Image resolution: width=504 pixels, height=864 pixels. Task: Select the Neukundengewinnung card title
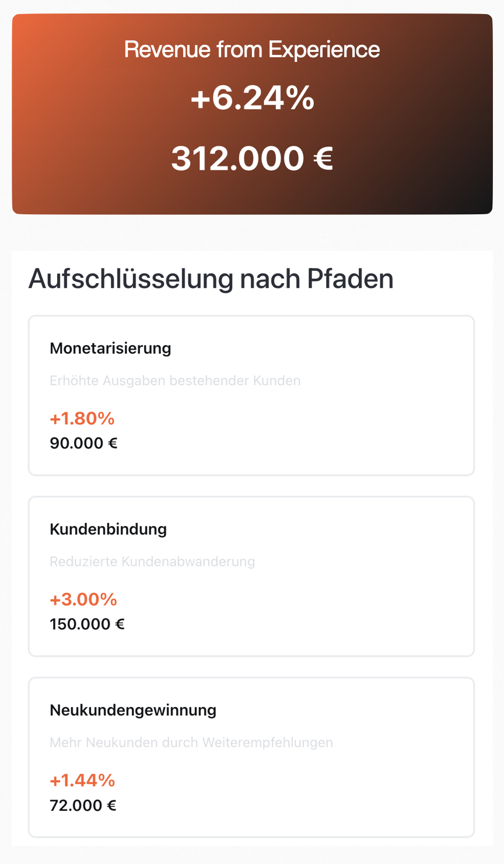coord(133,710)
